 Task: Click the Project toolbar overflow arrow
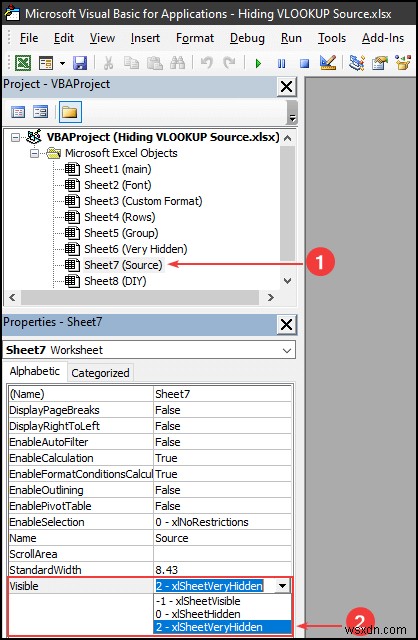pyautogui.click(x=292, y=113)
